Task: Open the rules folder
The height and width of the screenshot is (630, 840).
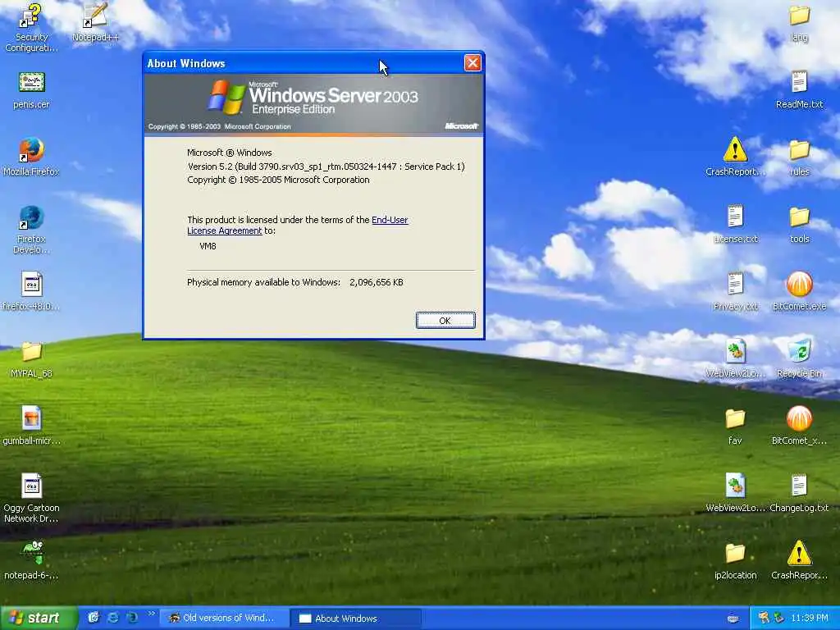Action: [x=799, y=157]
